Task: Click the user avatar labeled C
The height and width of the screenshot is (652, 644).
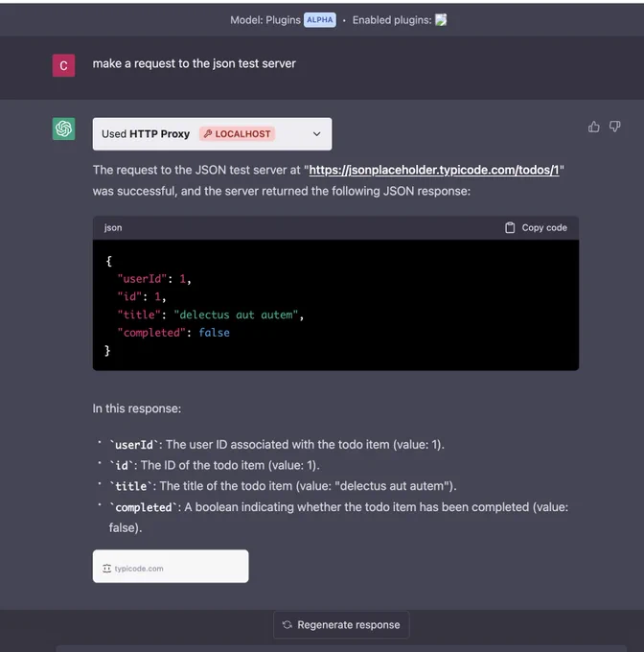Action: pyautogui.click(x=63, y=65)
